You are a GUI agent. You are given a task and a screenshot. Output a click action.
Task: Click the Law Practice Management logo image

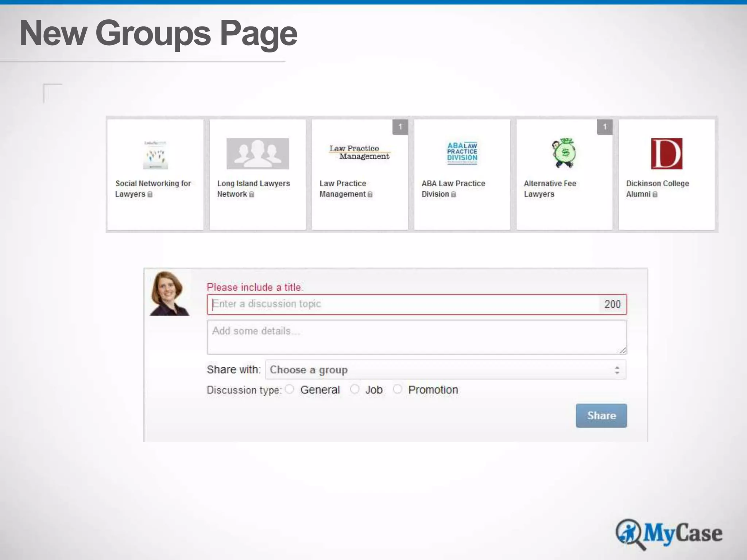tap(360, 152)
